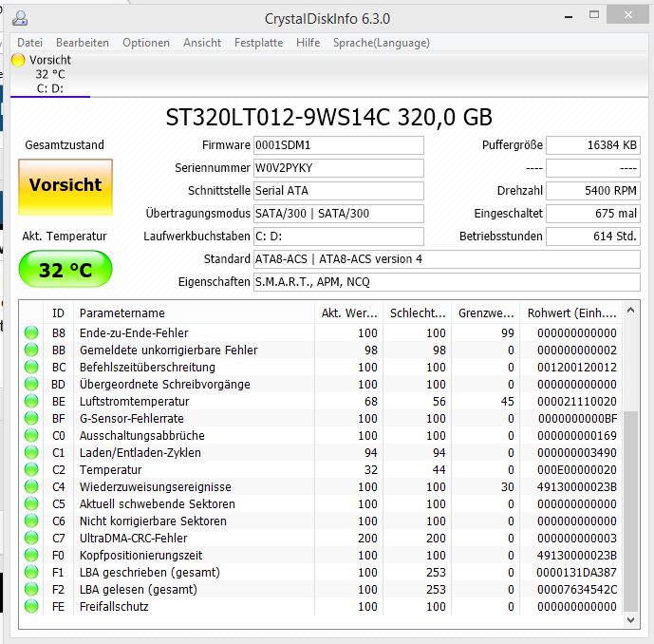Click status circle for Luftstromtemperatur row
654x644 pixels.
click(x=31, y=401)
